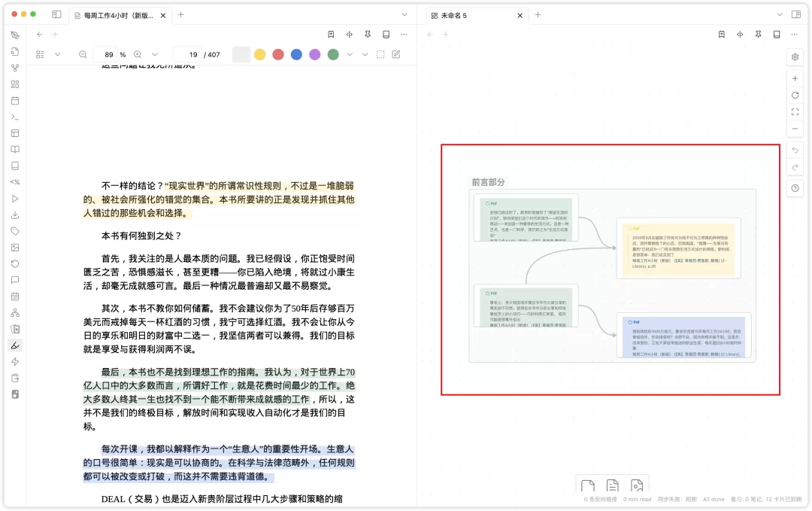Click the 前言部分 group label
Viewport: 812px width, 511px height.
488,182
